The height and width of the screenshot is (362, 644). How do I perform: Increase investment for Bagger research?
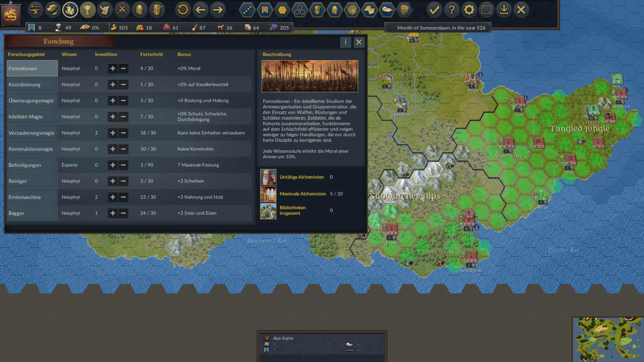tap(113, 213)
